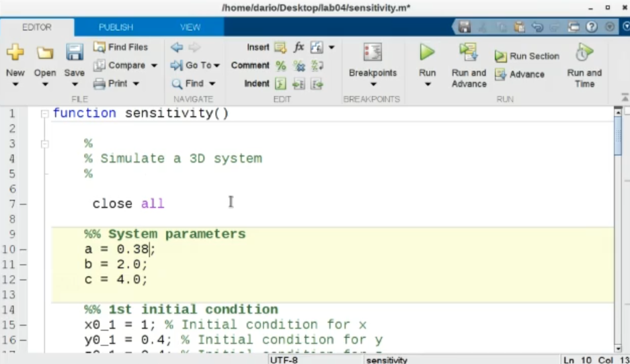Collapse the function sensitivity code fold
The width and height of the screenshot is (630, 364).
coord(45,113)
